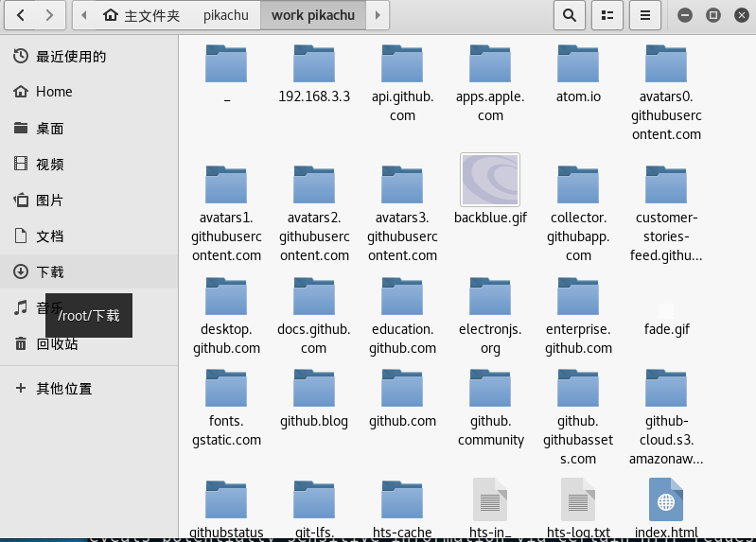756x542 pixels.
Task: Select the desktop.github.com folder
Action: pos(226,316)
